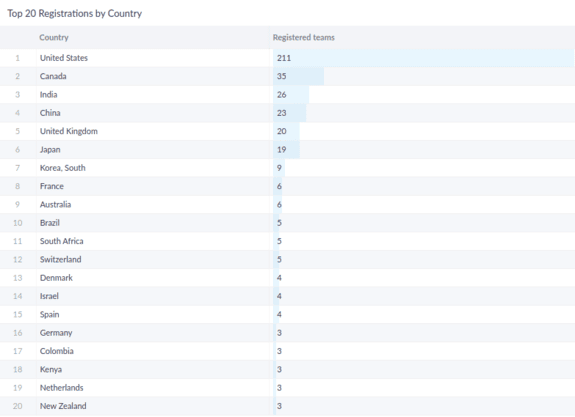Click Canada's 35 teams bar
Viewport: 575px width, 417px height.
[299, 76]
